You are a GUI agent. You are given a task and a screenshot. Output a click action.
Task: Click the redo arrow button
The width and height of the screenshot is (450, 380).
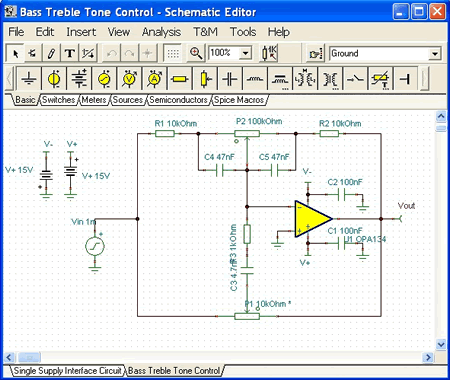coord(129,53)
